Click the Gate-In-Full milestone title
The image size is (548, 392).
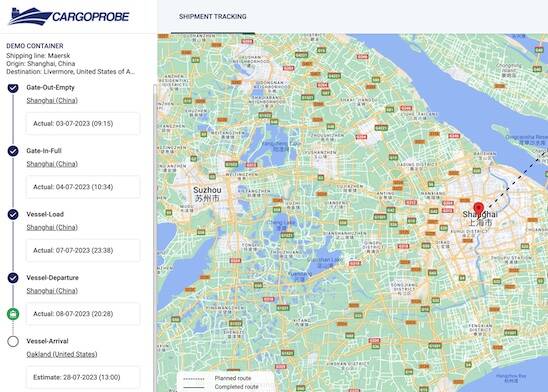44,151
